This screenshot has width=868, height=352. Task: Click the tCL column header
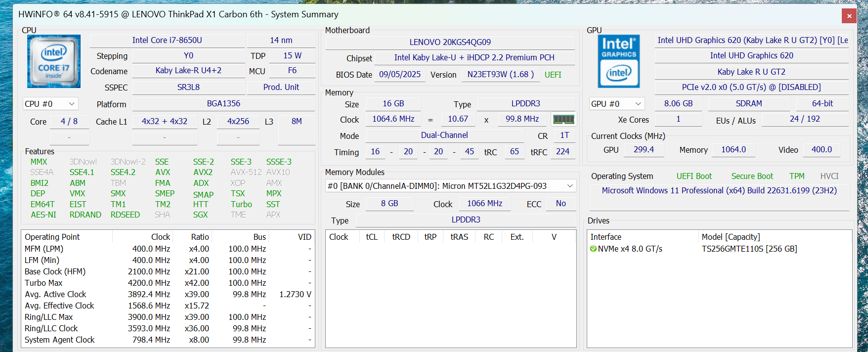[372, 237]
